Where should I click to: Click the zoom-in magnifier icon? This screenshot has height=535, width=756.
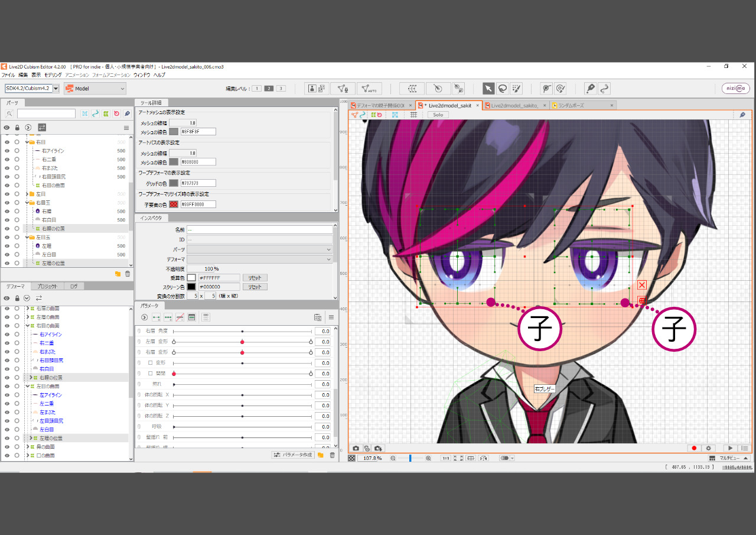(x=428, y=458)
